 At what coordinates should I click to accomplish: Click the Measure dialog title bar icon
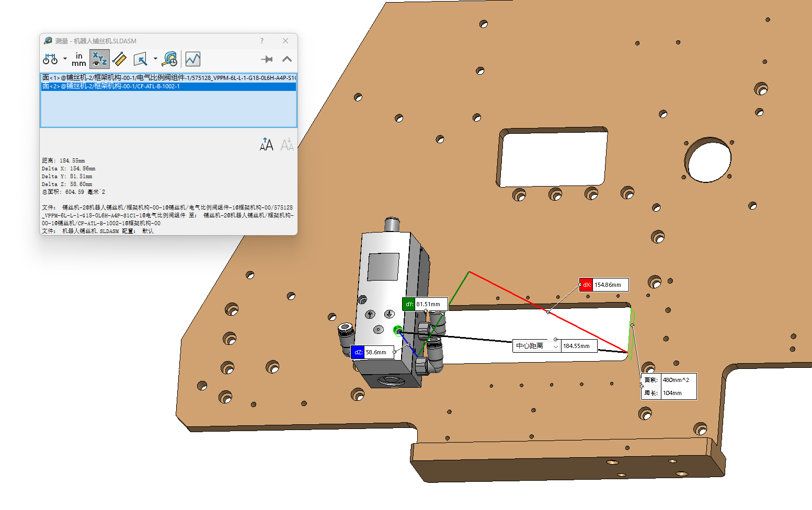48,41
